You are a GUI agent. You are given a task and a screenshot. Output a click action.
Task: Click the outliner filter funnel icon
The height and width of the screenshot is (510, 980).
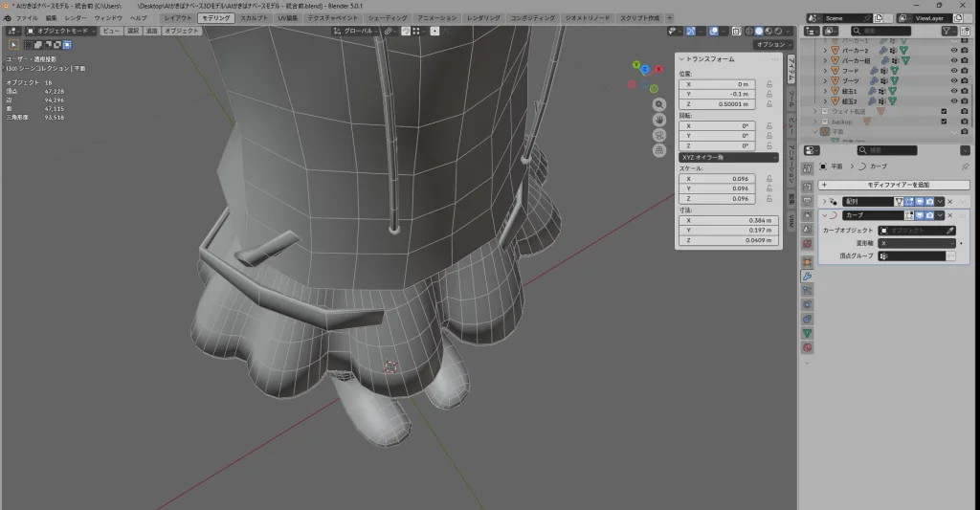[x=948, y=31]
